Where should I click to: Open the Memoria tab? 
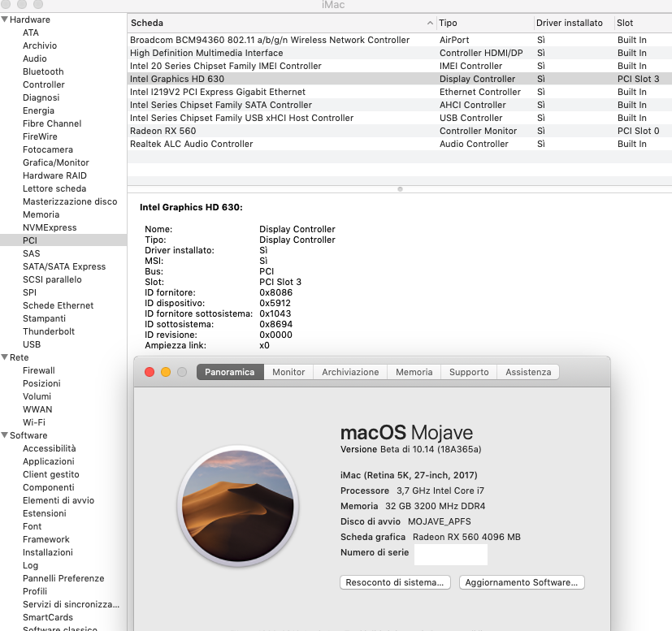tap(414, 372)
